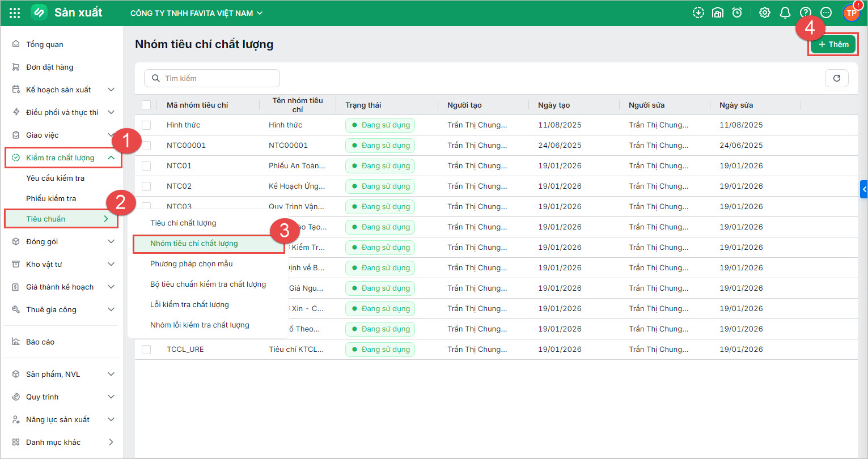Click the Năng lực sản xuất icon
Viewport: 868px width, 459px height.
pyautogui.click(x=16, y=419)
